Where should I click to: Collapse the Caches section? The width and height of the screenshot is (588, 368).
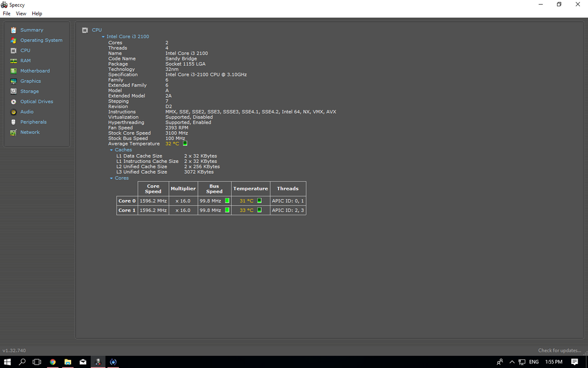click(111, 150)
